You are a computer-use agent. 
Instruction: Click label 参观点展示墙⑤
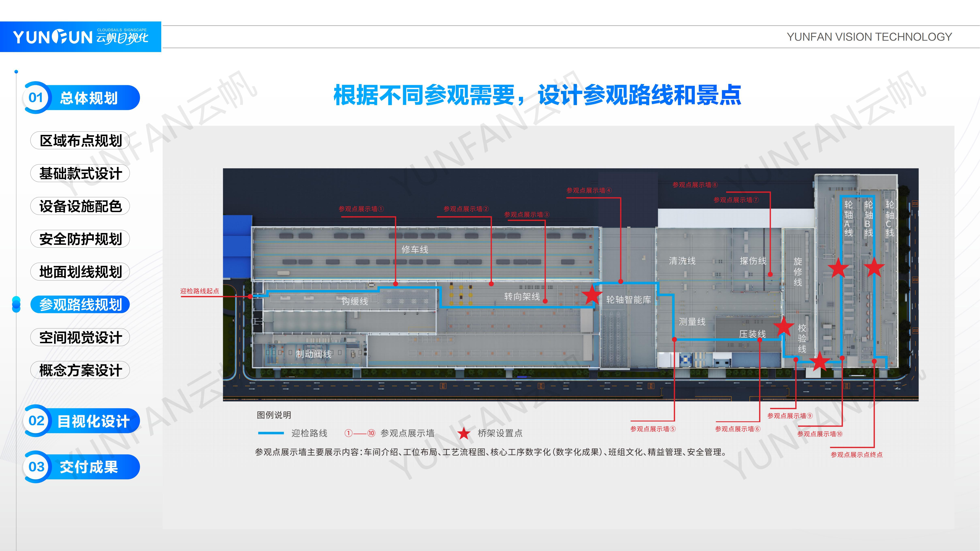click(653, 429)
